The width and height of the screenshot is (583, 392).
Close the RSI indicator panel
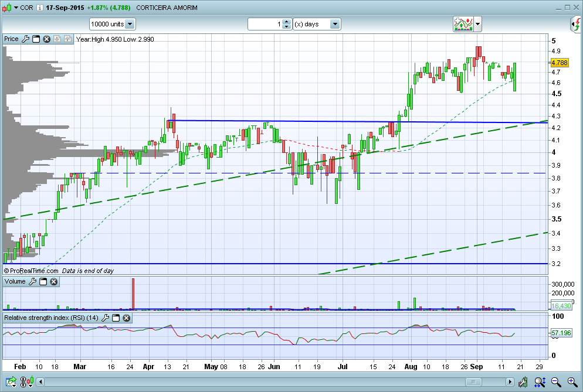tap(127, 318)
